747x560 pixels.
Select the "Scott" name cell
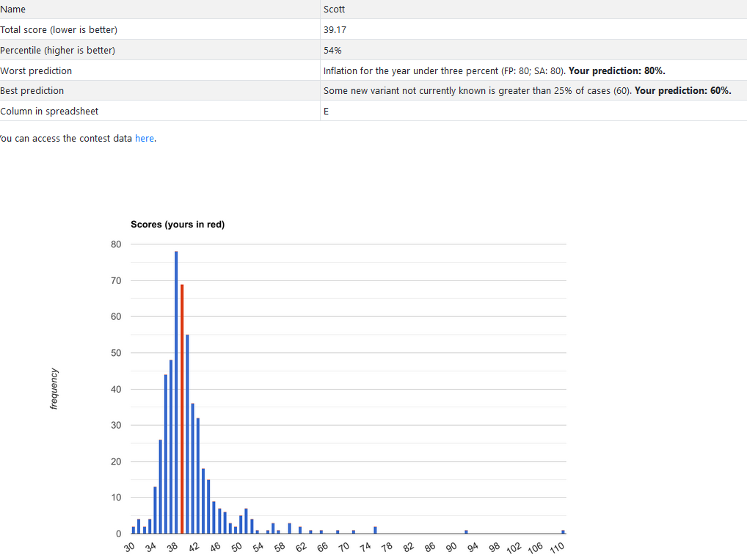[334, 9]
